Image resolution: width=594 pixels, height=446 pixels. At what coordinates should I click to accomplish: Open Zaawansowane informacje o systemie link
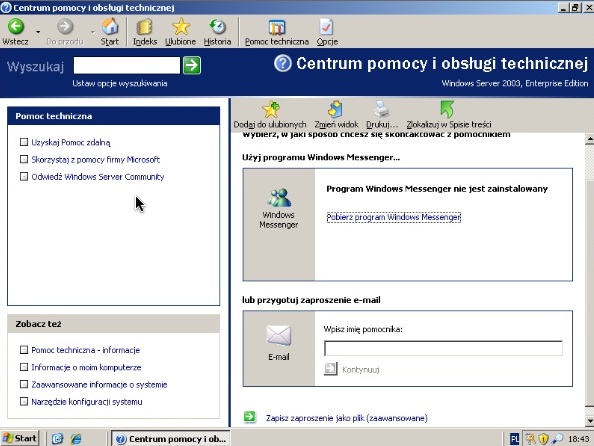99,385
